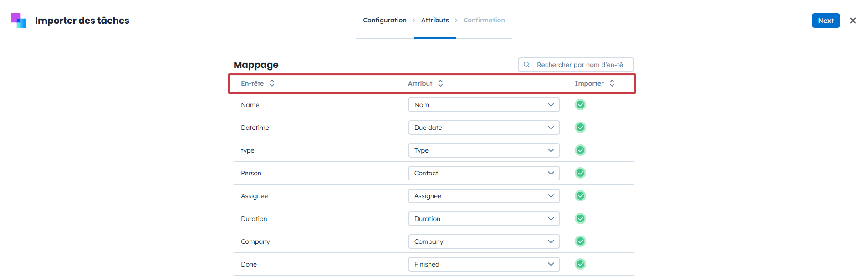Sort by En-tête column arrows
868x277 pixels.
pos(272,83)
